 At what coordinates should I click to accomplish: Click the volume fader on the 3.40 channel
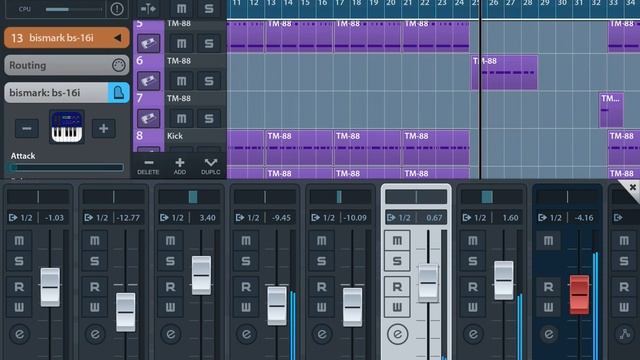201,276
